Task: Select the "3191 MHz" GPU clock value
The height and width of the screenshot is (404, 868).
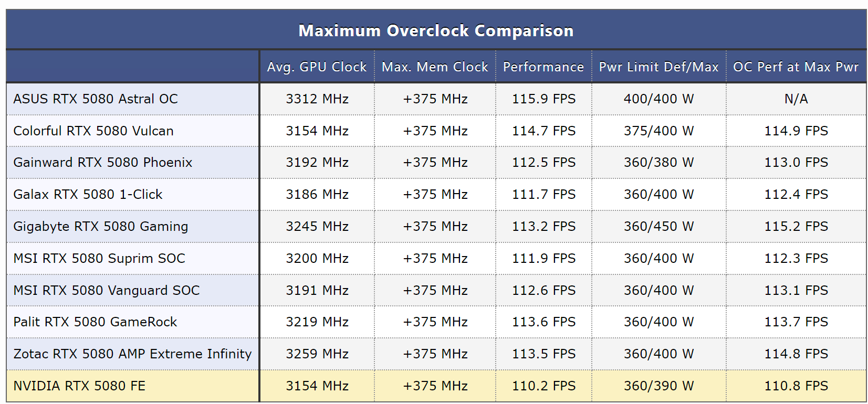Action: point(317,290)
